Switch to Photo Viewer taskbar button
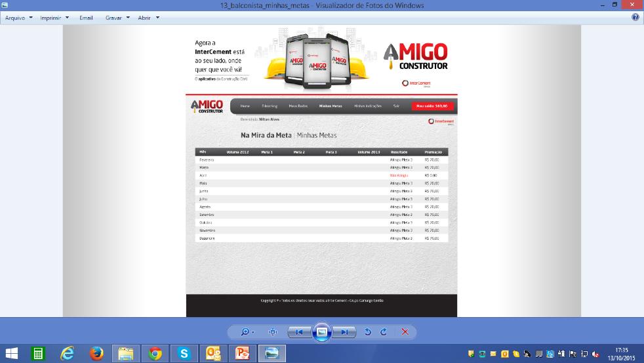644x363 pixels. click(272, 354)
